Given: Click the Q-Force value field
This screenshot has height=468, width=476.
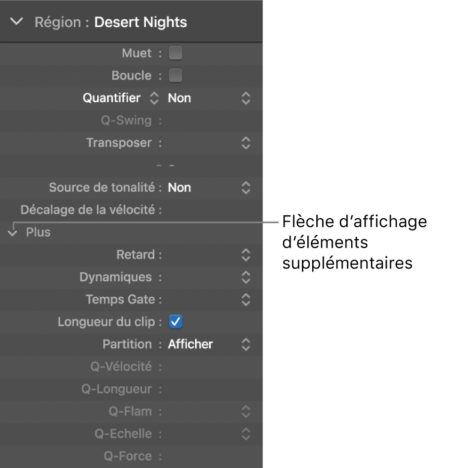Looking at the screenshot, I should pyautogui.click(x=207, y=456).
